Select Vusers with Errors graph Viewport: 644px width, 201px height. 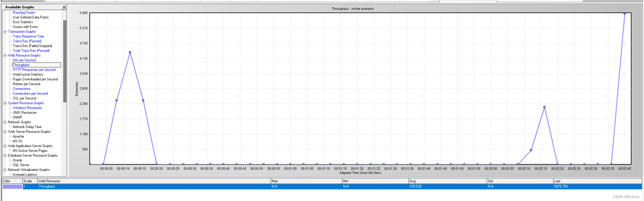tap(25, 27)
